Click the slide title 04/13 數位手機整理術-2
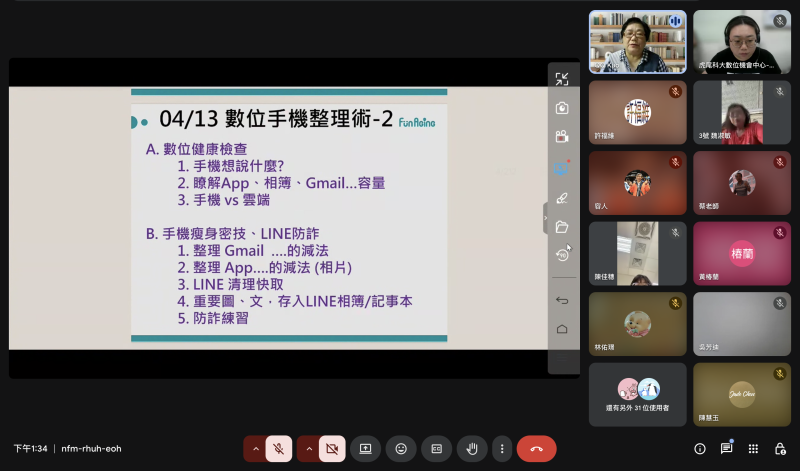The image size is (800, 471). pyautogui.click(x=276, y=119)
